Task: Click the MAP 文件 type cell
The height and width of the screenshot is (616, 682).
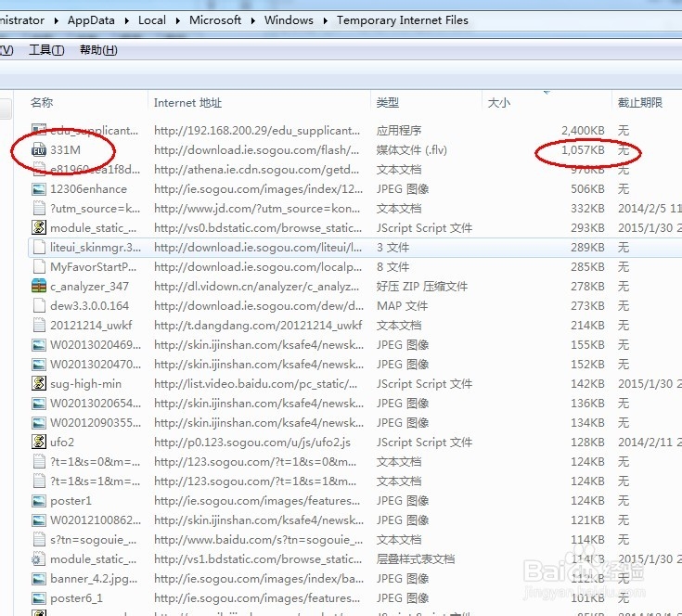Action: point(403,305)
